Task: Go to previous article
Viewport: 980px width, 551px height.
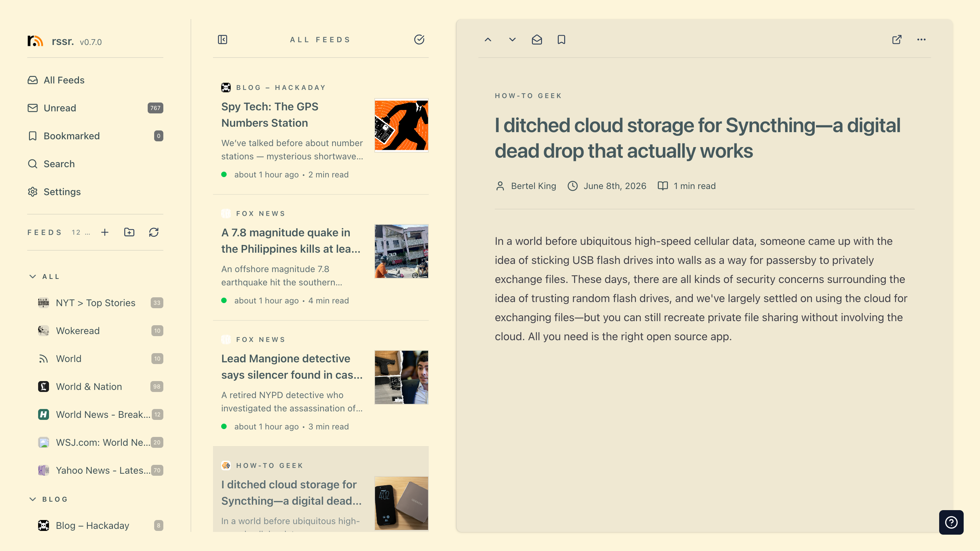Action: (488, 40)
